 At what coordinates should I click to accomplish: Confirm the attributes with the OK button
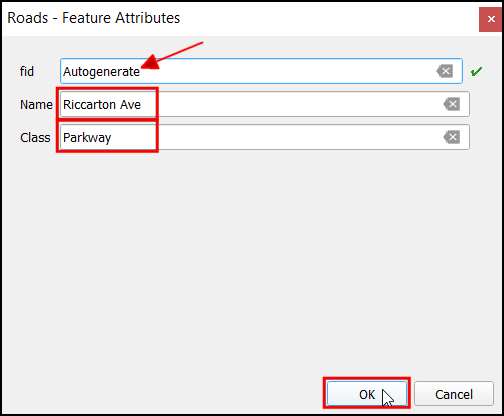[367, 394]
